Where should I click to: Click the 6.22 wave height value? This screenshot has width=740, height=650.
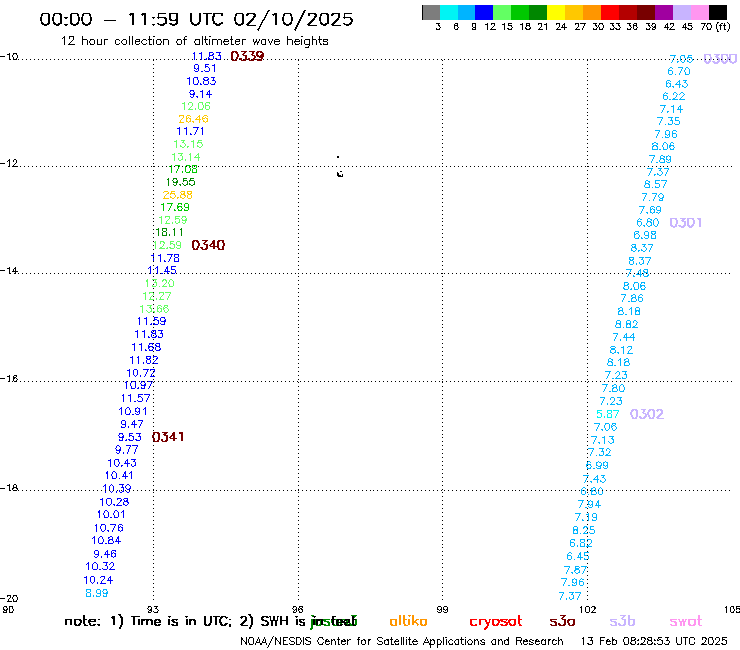[673, 96]
